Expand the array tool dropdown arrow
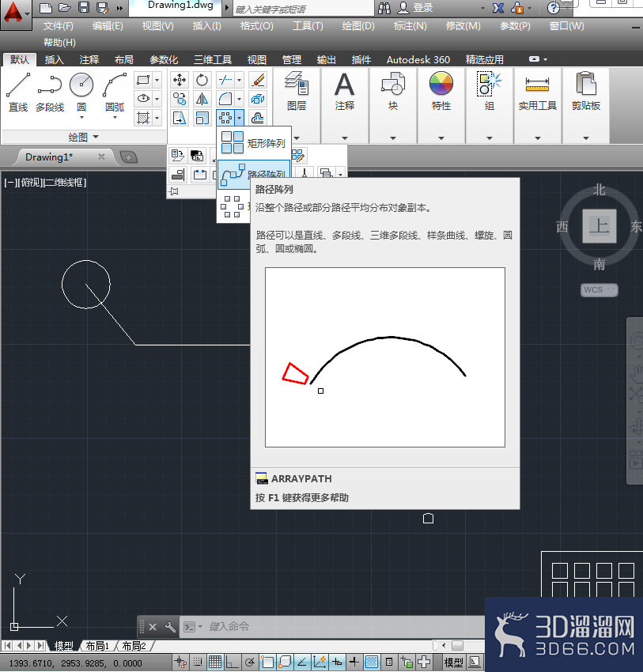 pyautogui.click(x=240, y=118)
